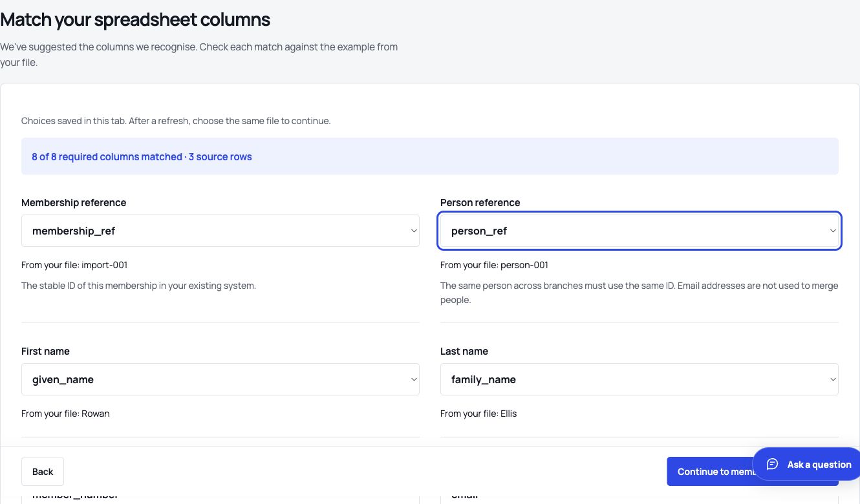
Task: Click Continue to members button
Action: [x=710, y=472]
